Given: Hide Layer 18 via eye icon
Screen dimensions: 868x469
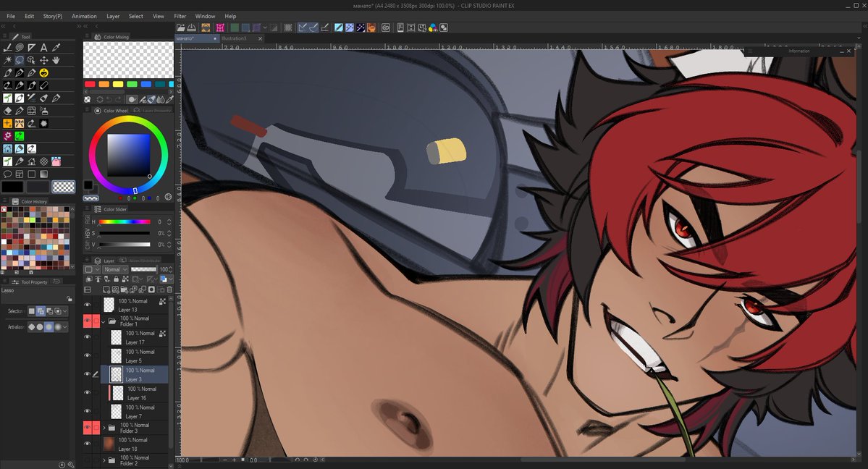Looking at the screenshot, I should (x=87, y=444).
